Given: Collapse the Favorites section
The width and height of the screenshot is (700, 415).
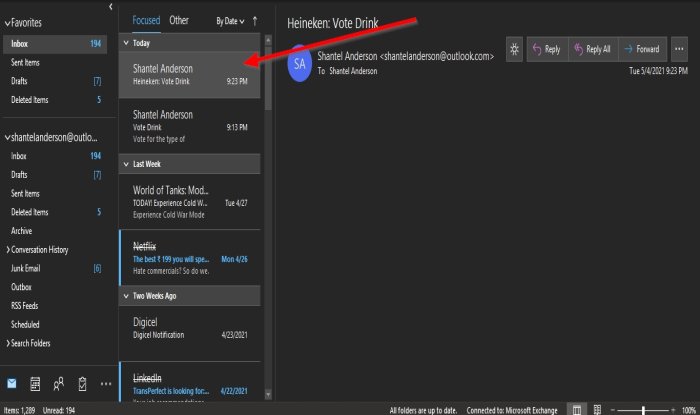Looking at the screenshot, I should tap(7, 23).
